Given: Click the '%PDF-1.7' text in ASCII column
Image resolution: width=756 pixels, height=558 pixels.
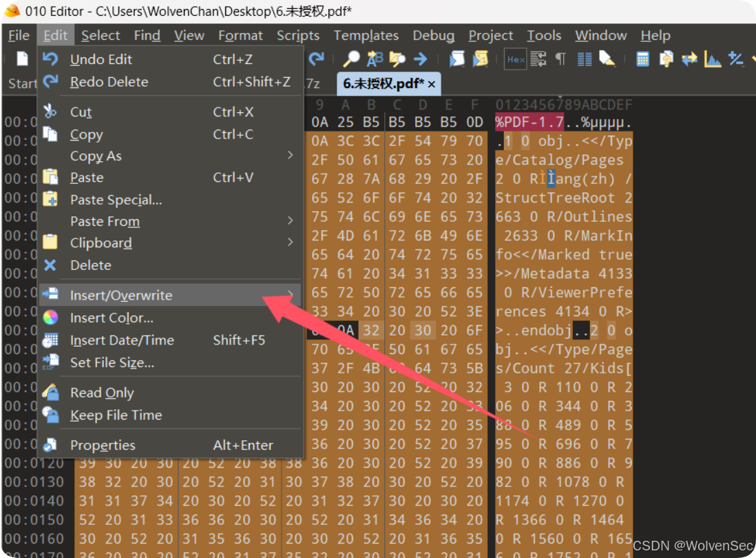Looking at the screenshot, I should click(x=529, y=122).
